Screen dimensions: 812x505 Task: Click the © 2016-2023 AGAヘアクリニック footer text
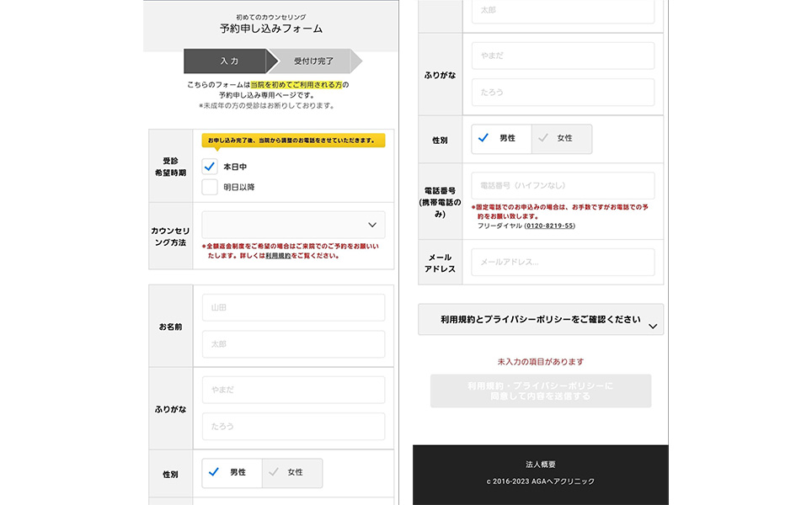click(x=541, y=481)
